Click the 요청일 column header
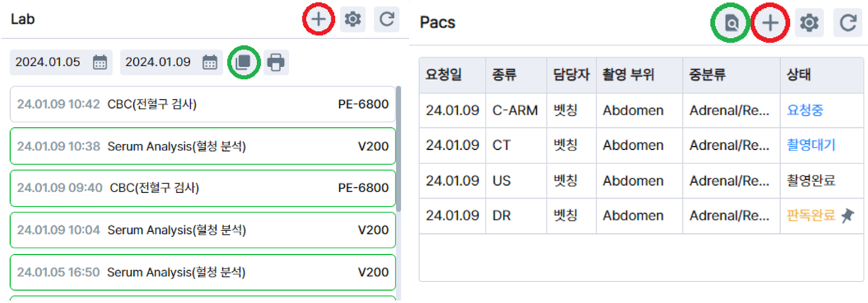The width and height of the screenshot is (868, 303). coord(444,75)
